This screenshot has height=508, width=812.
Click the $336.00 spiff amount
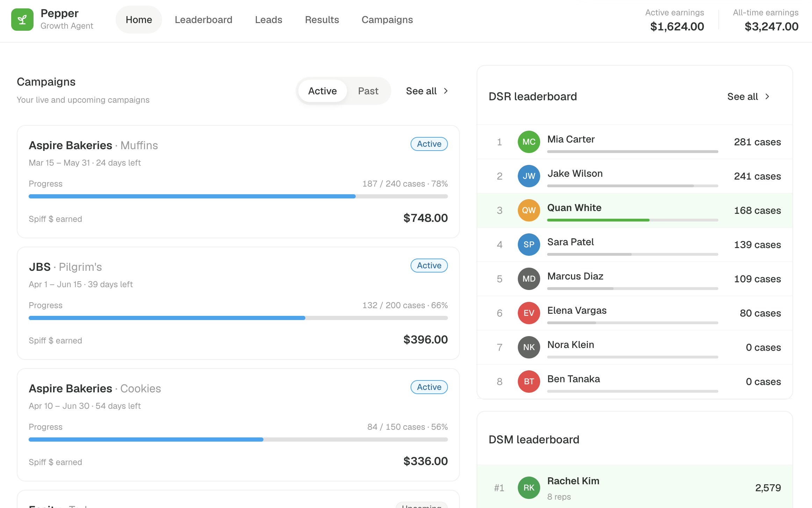pos(425,461)
